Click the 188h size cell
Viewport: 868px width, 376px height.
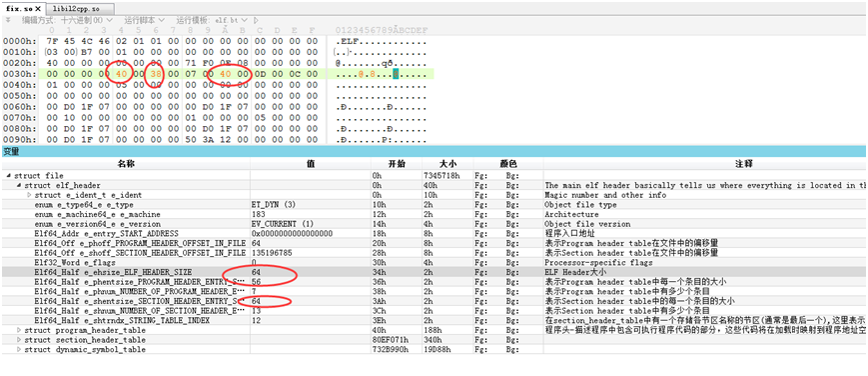[x=432, y=330]
